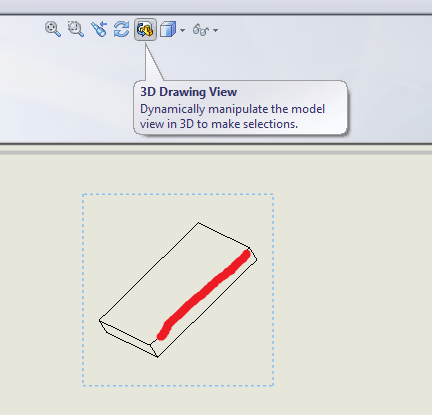The width and height of the screenshot is (432, 415).
Task: Select the small end face at lower left
Action: [x=128, y=339]
